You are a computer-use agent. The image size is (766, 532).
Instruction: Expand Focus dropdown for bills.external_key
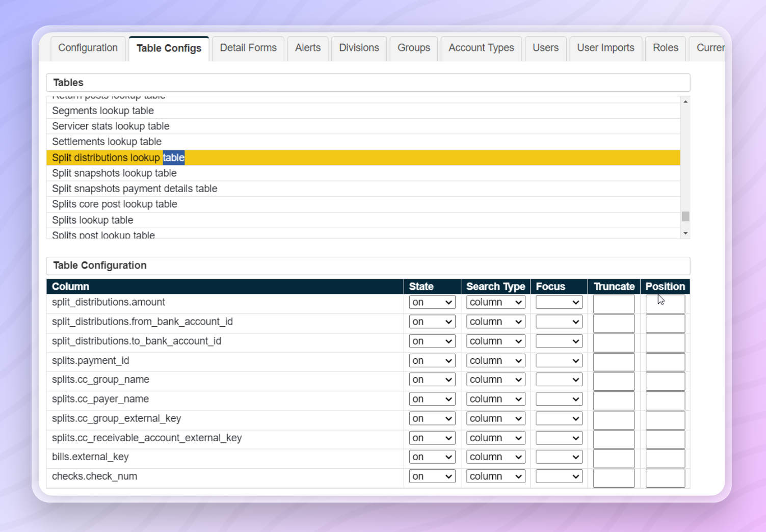point(559,457)
